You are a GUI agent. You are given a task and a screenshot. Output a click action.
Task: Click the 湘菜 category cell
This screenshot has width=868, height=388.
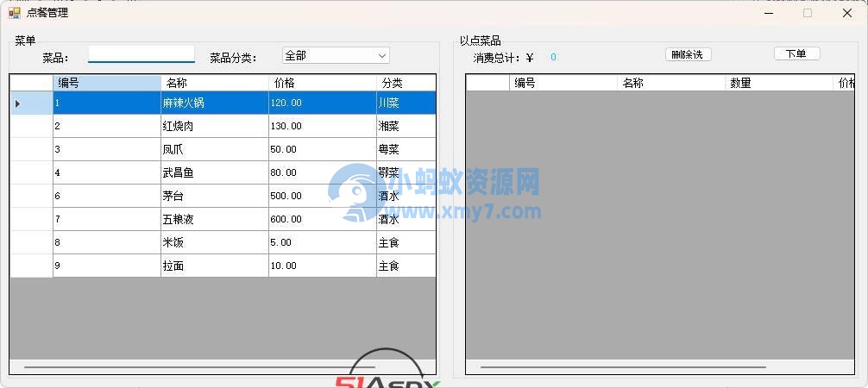point(406,126)
